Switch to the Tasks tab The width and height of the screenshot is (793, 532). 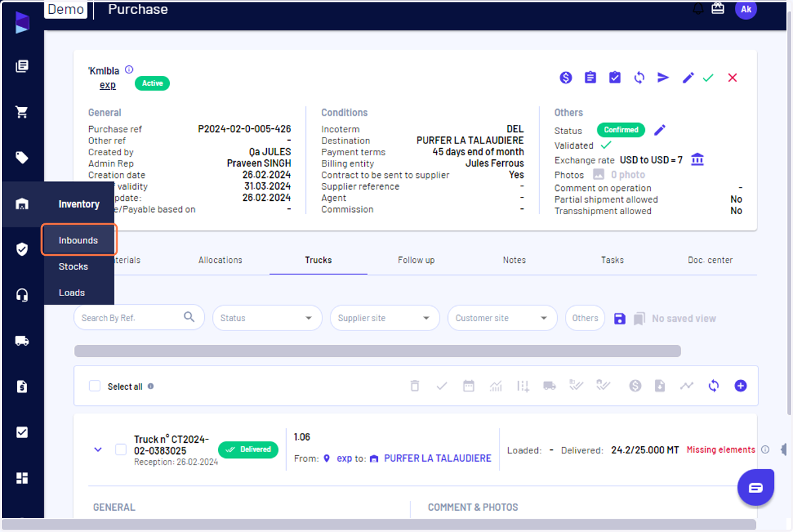613,260
